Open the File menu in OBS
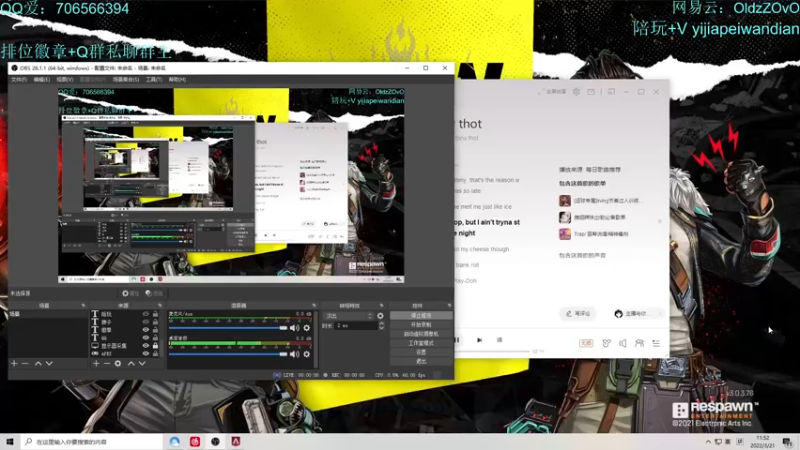Screen dimensions: 800x450 pyautogui.click(x=19, y=80)
